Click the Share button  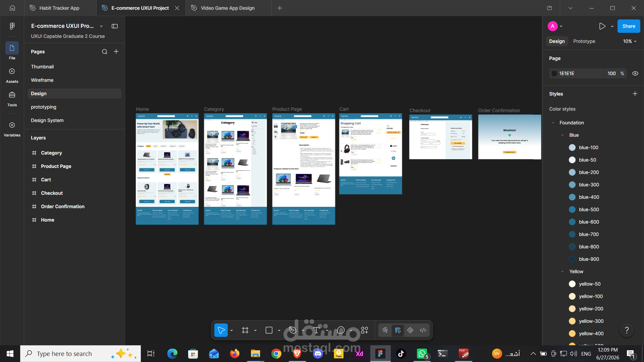[x=629, y=26]
